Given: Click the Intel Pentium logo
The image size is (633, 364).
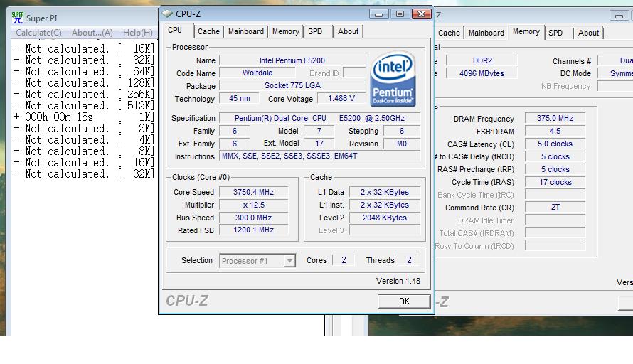Looking at the screenshot, I should point(393,79).
